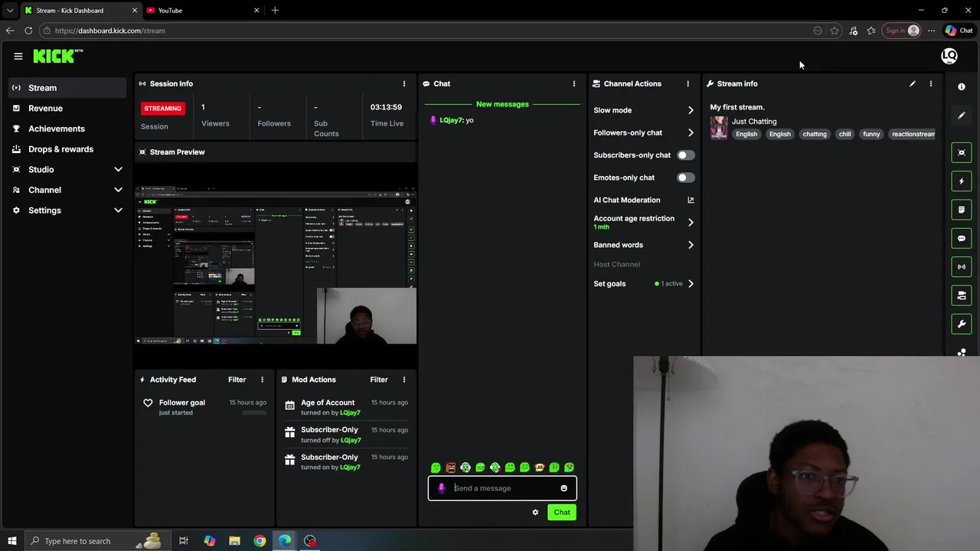Toggle the camera panel icon in sidebar
Image resolution: width=980 pixels, height=551 pixels.
(x=962, y=295)
